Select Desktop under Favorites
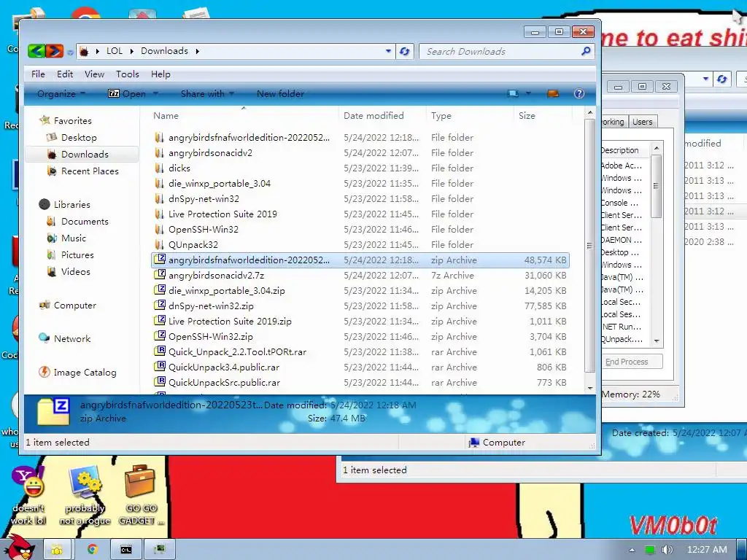 point(79,138)
